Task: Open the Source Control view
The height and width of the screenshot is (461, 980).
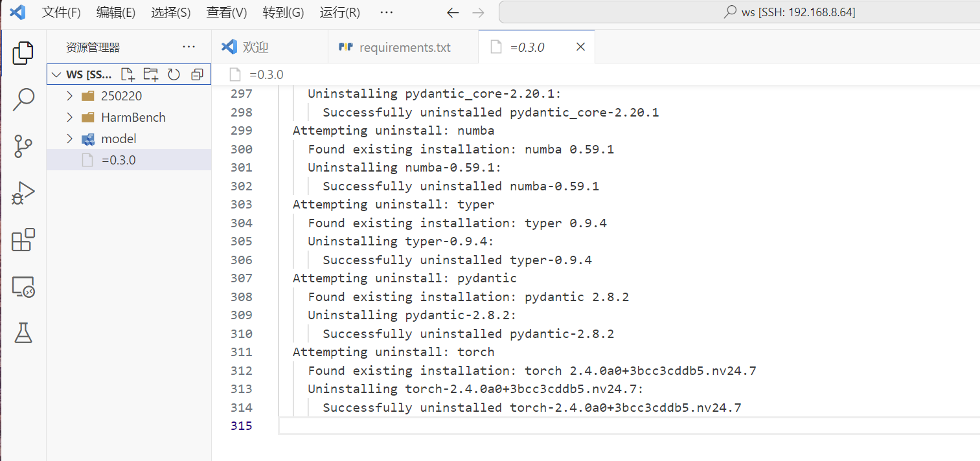Action: [x=23, y=146]
